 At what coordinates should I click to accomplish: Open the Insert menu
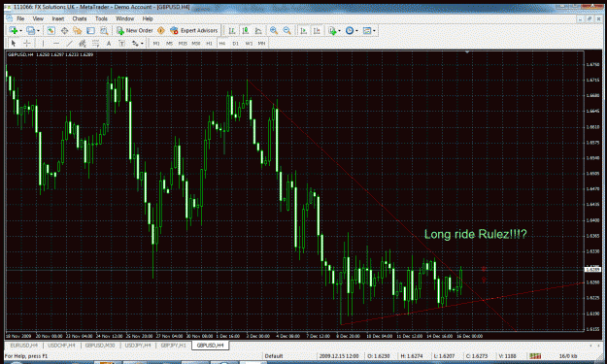click(x=58, y=18)
